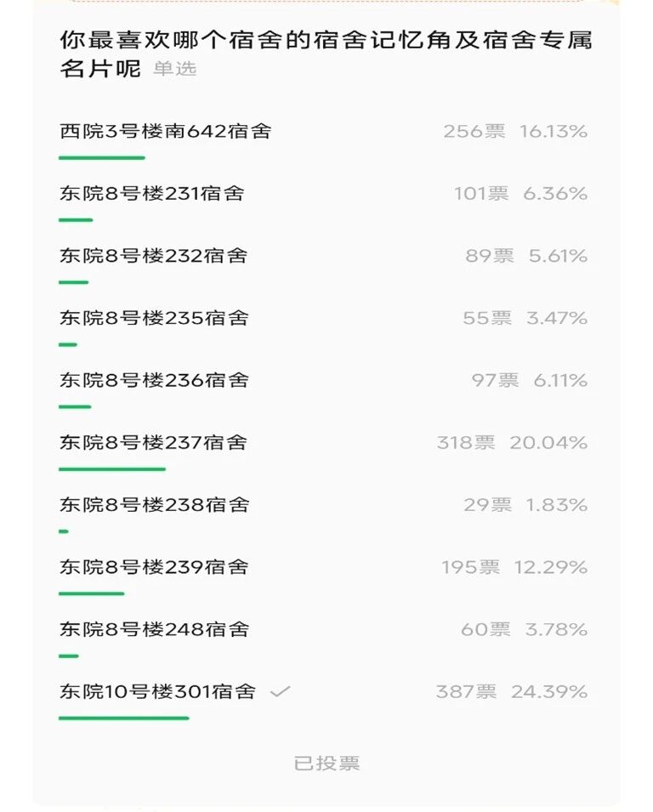Select the 西院3号楼南642宿舍 option
The height and width of the screenshot is (812, 653).
click(x=165, y=132)
